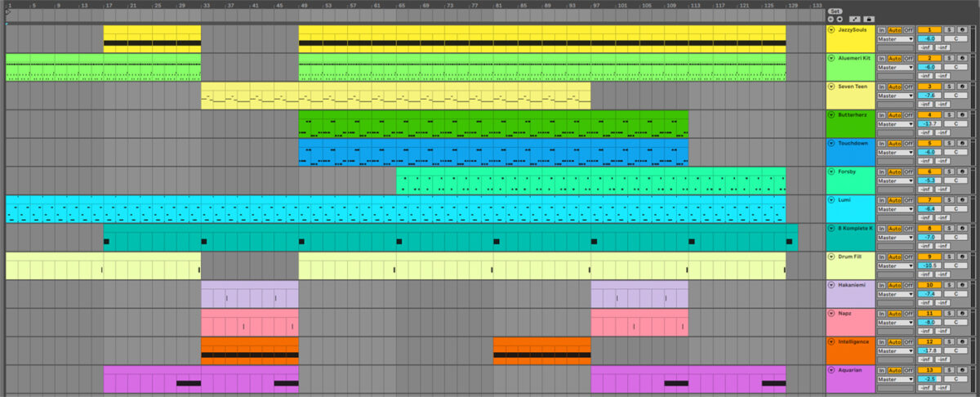980x397 pixels.
Task: Select the Aquarian track name
Action: pyautogui.click(x=850, y=370)
